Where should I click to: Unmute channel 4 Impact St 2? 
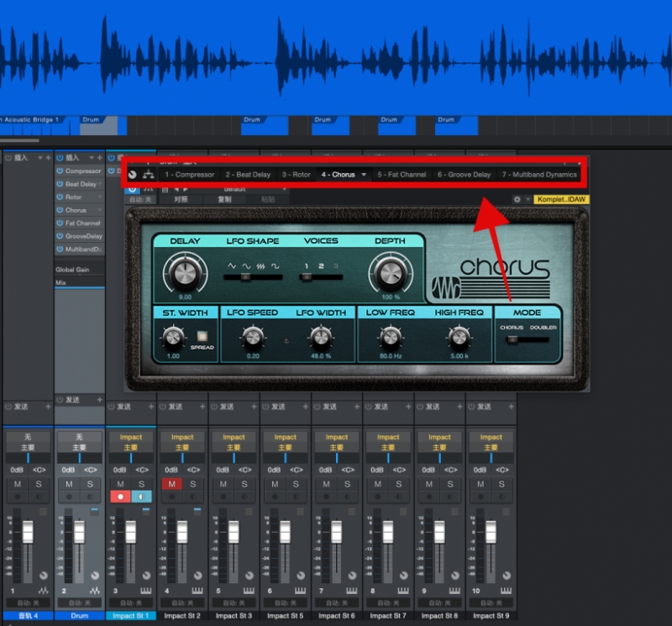[172, 484]
